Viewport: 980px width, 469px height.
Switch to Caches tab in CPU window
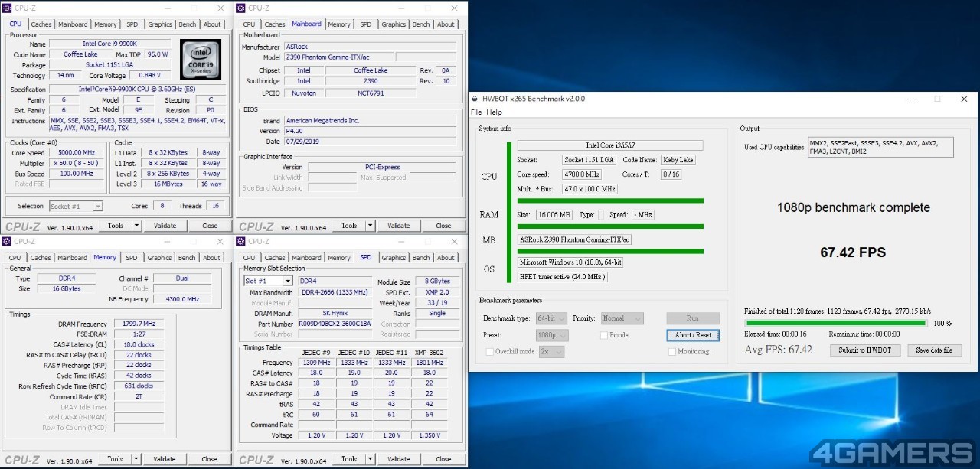point(41,24)
